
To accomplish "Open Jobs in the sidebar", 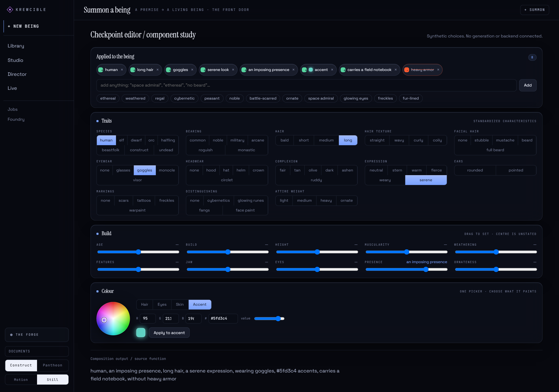I will 12,109.
